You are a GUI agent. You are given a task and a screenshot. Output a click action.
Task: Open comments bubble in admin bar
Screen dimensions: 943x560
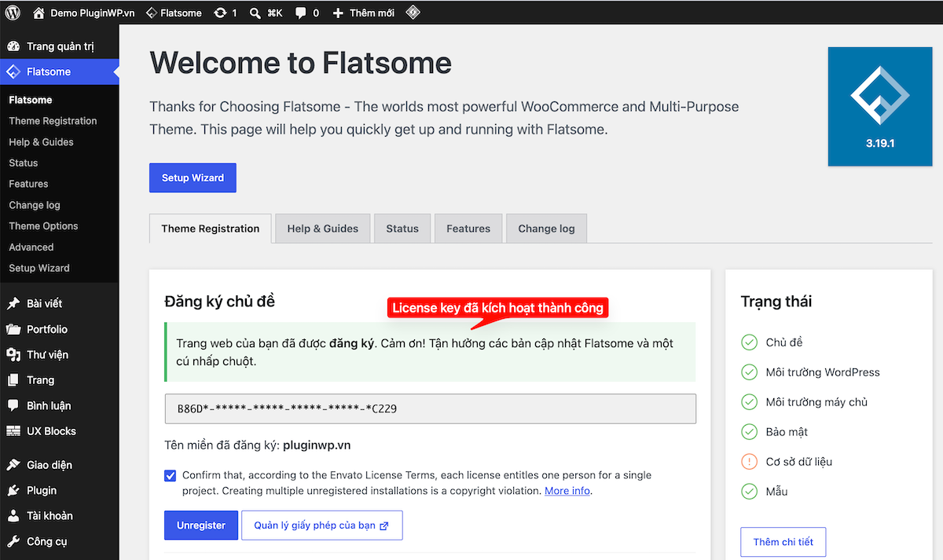pos(307,13)
